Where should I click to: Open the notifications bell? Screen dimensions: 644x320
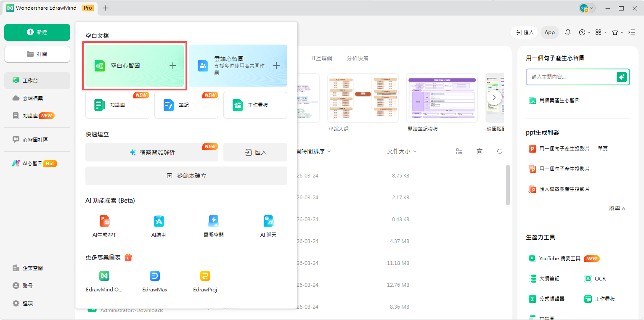tap(568, 32)
